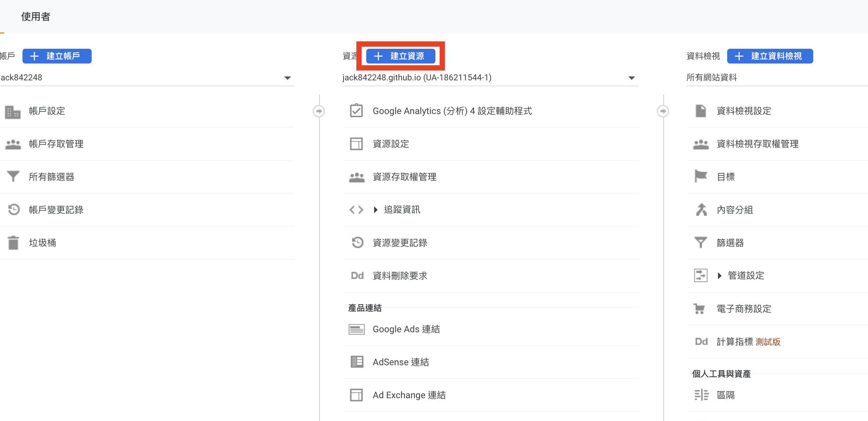The height and width of the screenshot is (421, 868).
Task: Open 內容分組 entry
Action: point(735,210)
